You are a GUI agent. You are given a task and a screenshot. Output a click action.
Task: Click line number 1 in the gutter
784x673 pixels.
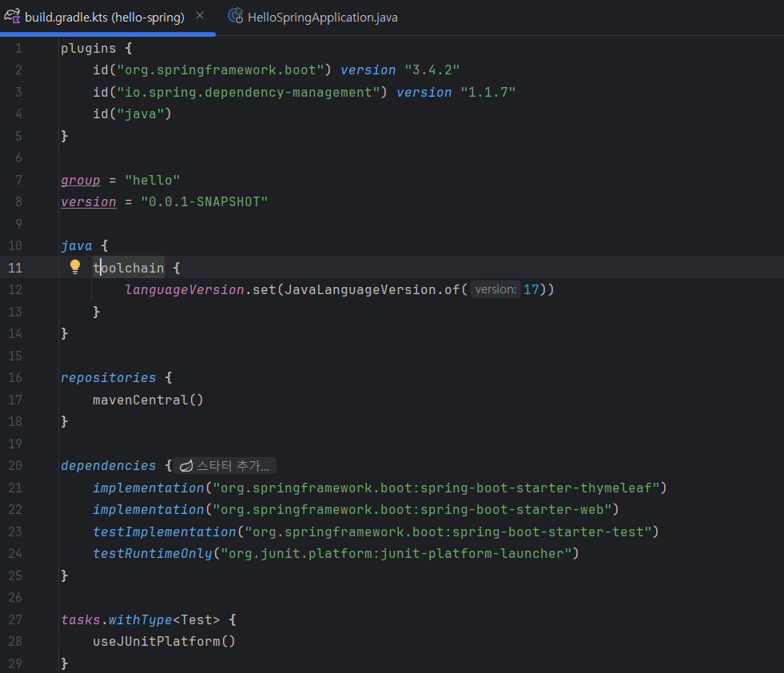pos(18,49)
